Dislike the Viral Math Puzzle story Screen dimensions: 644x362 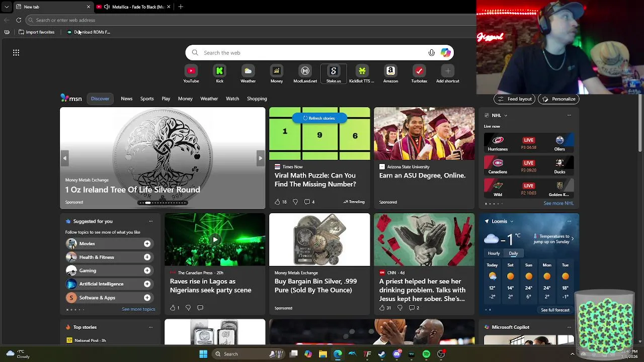[295, 202]
